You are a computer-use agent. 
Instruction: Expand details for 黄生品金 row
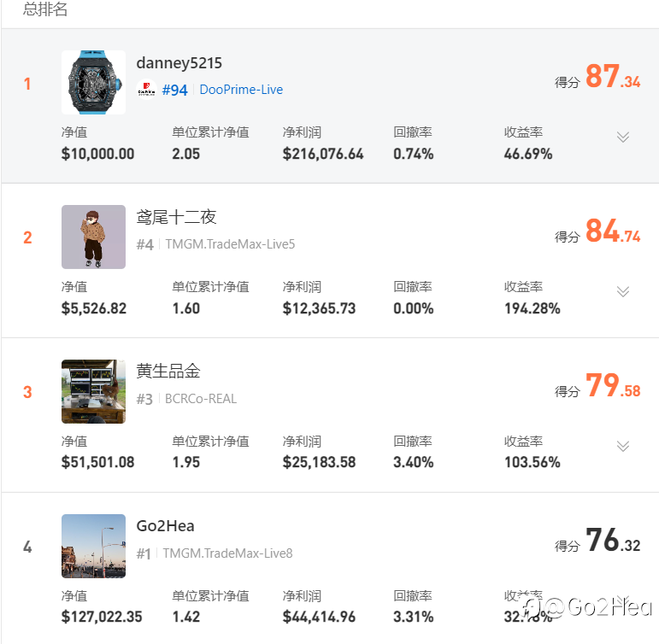click(x=623, y=446)
